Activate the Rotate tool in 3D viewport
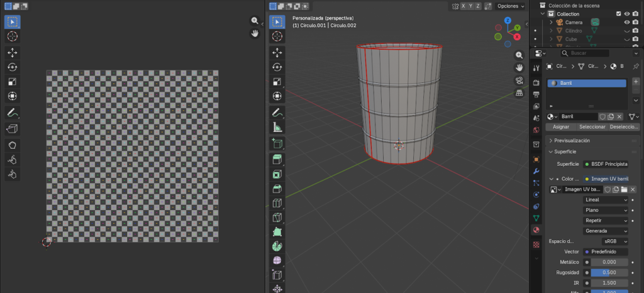The width and height of the screenshot is (644, 293). [277, 67]
